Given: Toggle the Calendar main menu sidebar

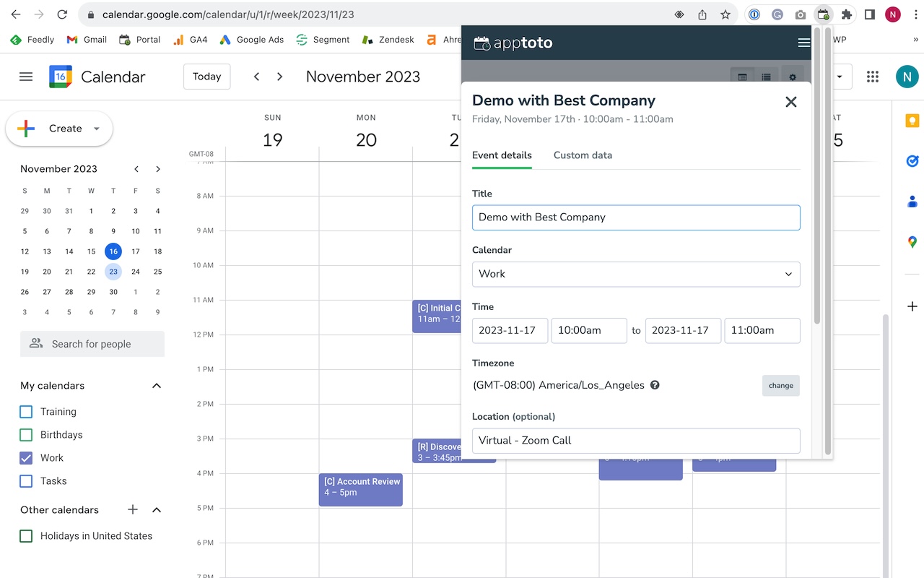Looking at the screenshot, I should click(26, 77).
